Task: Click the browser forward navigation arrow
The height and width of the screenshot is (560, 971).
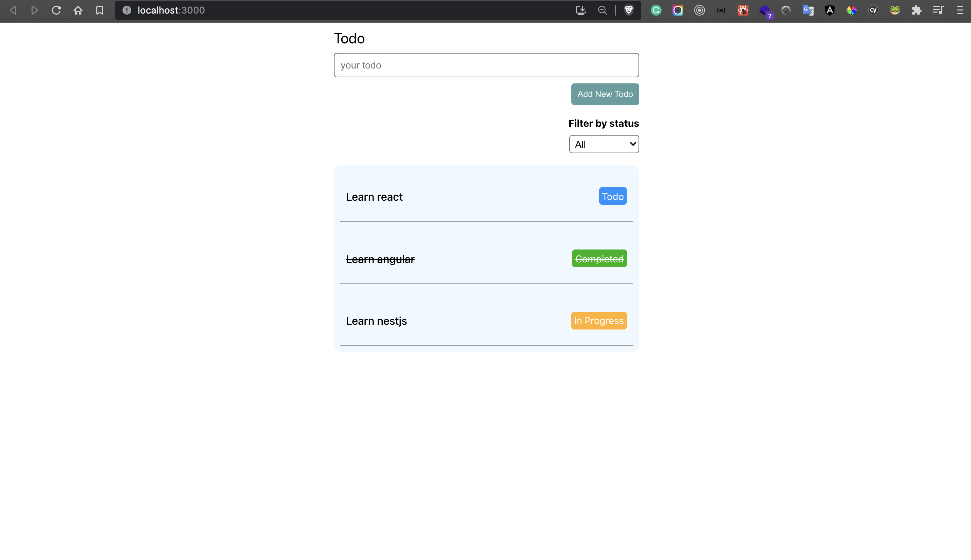Action: point(35,10)
